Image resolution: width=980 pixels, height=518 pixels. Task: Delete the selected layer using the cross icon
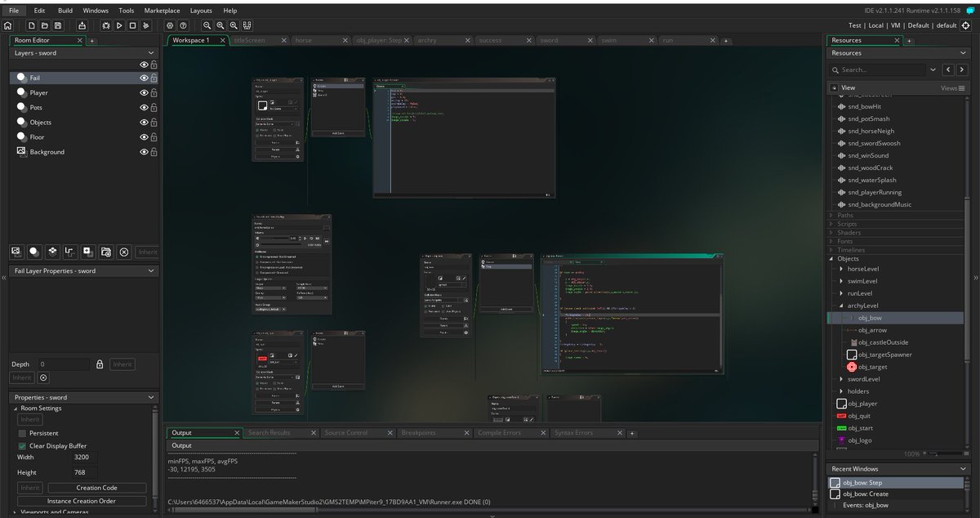click(123, 252)
